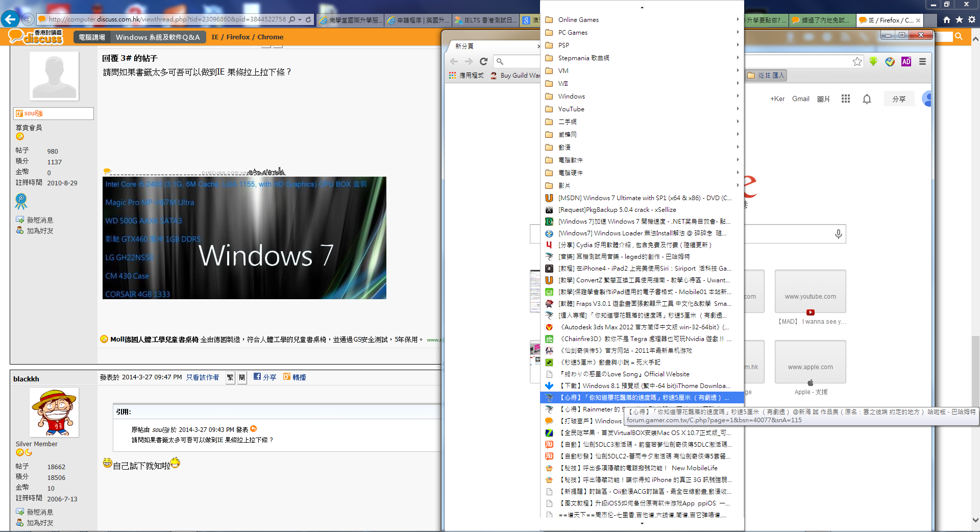980x532 pixels.
Task: Click the 電腦講場 breadcrumb link
Action: point(92,37)
